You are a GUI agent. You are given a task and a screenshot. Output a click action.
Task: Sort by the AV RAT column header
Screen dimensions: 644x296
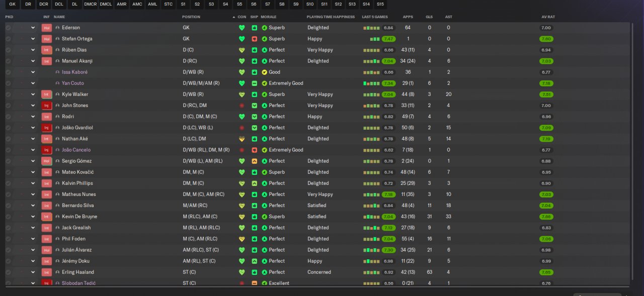[x=548, y=17]
